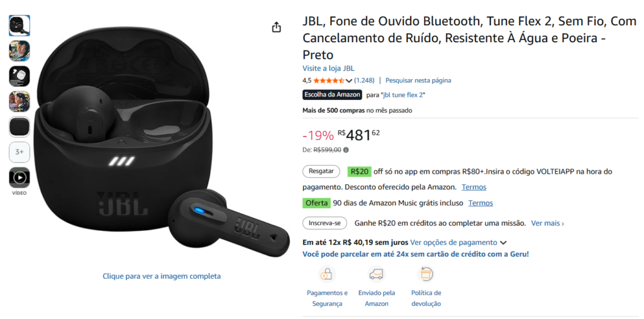Click the share icon above product image
The image size is (644, 319).
(277, 27)
